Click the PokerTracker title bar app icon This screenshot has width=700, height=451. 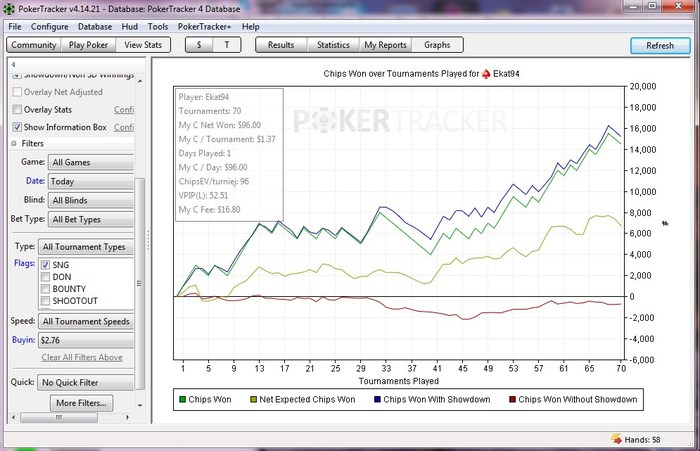click(9, 8)
